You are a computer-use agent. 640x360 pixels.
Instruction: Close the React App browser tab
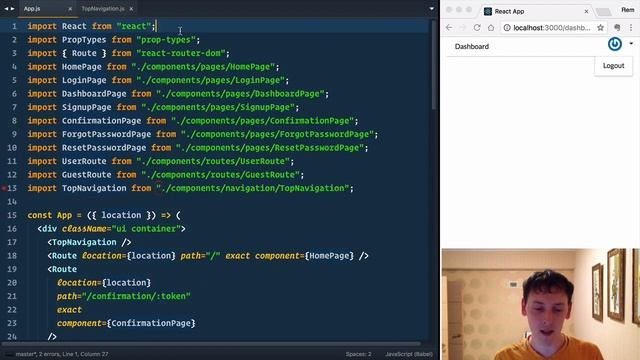tap(587, 11)
